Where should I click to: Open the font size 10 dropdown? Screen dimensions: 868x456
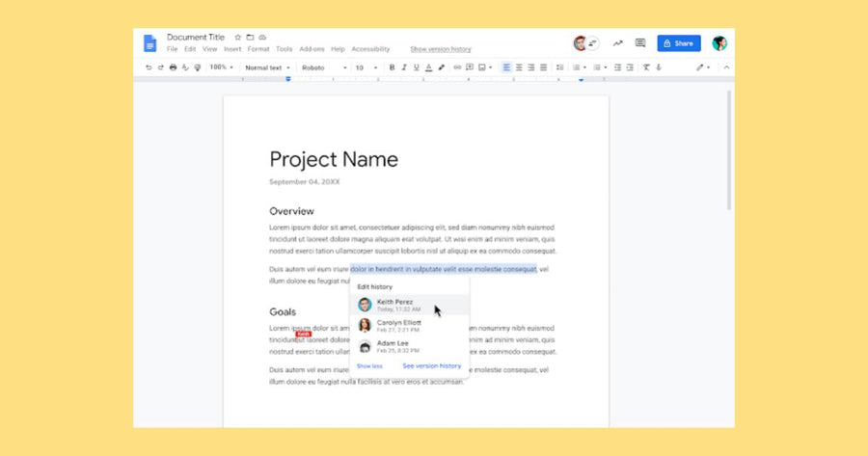(366, 67)
